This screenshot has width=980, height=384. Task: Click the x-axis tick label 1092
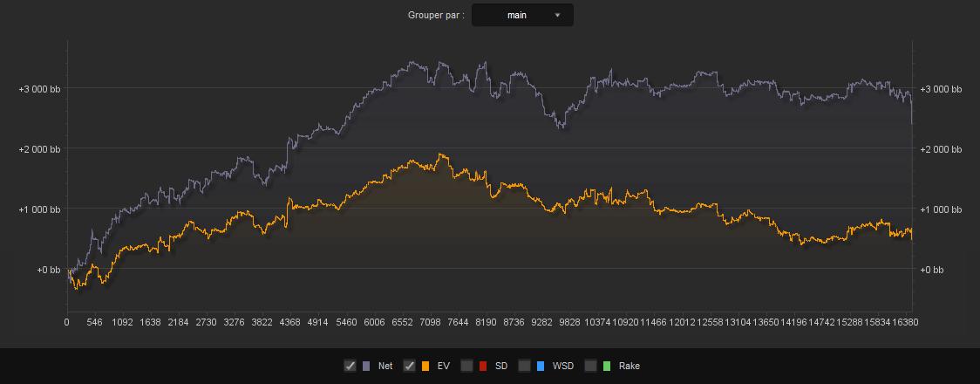[x=122, y=323]
